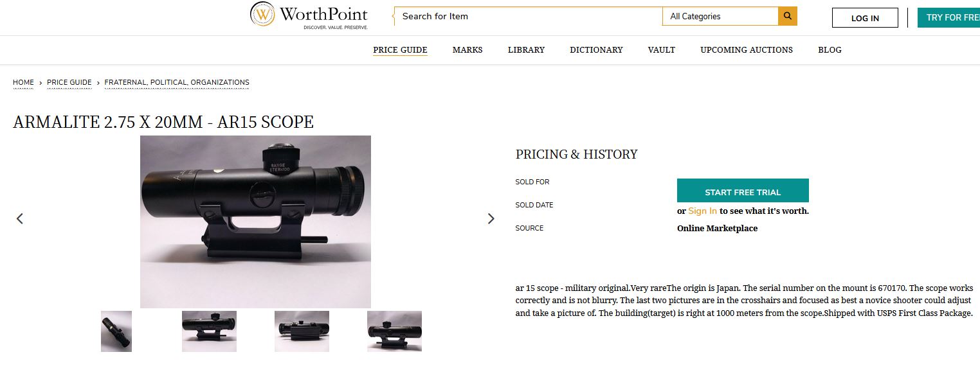This screenshot has height=386, width=980.
Task: Open the Dictionary page
Action: click(596, 49)
